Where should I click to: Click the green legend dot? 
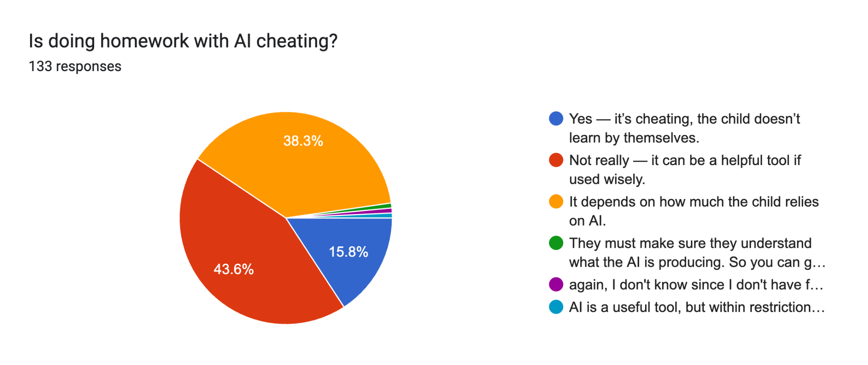click(556, 243)
